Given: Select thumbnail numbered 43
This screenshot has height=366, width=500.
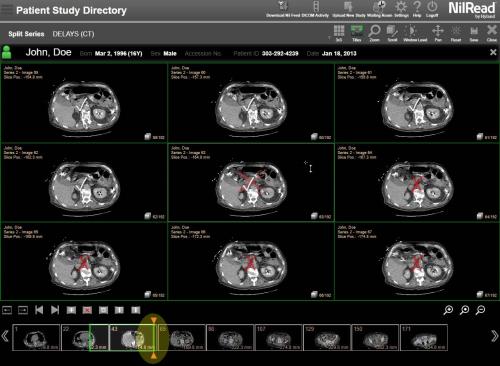Looking at the screenshot, I should [x=132, y=338].
